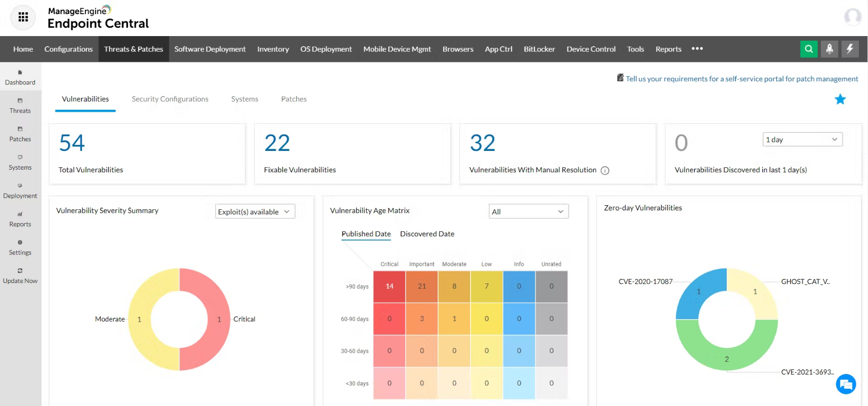868x406 pixels.
Task: Click the lightning bolt quick actions icon
Action: click(850, 49)
